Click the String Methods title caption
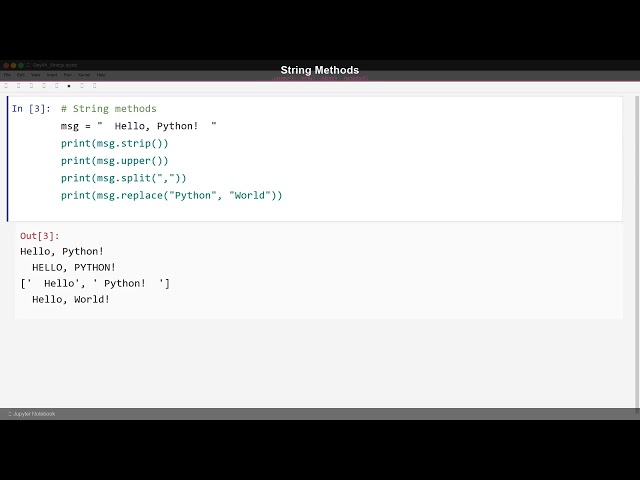This screenshot has width=640, height=480. (320, 70)
